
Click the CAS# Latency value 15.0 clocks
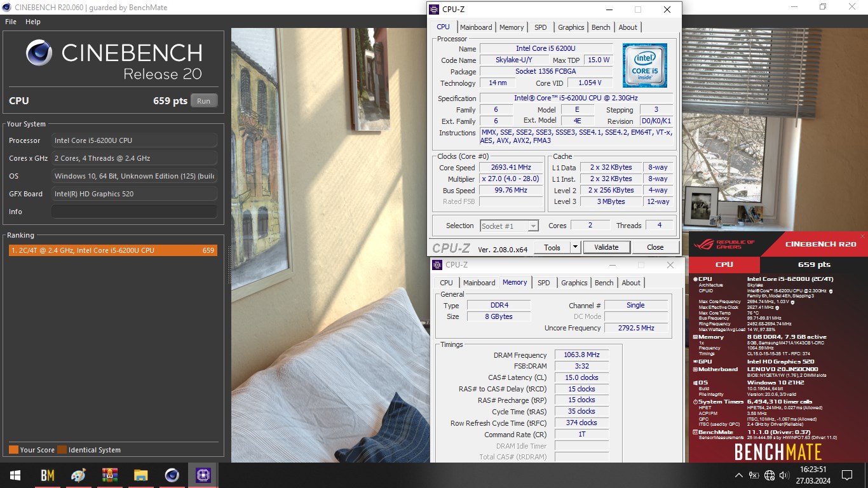click(x=581, y=377)
